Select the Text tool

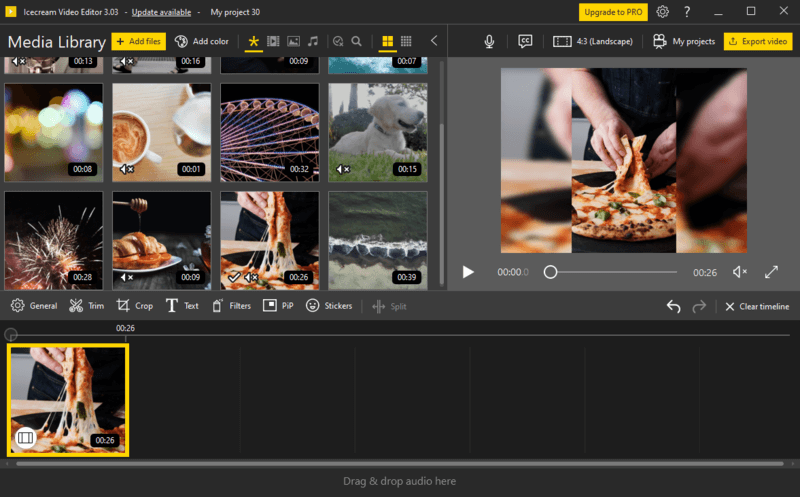click(182, 306)
